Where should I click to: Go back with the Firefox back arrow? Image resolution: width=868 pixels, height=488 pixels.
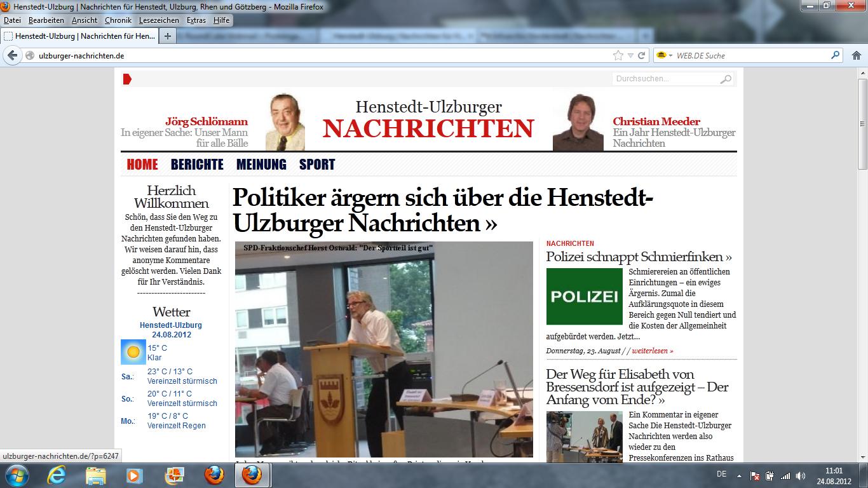tap(12, 55)
